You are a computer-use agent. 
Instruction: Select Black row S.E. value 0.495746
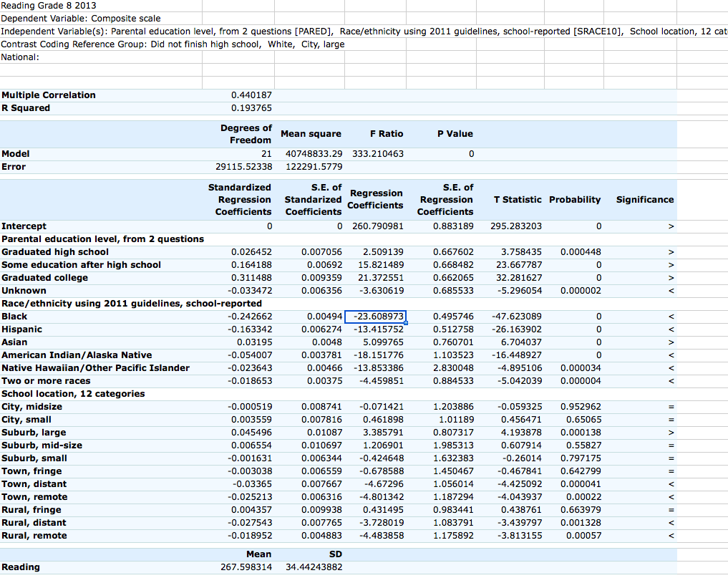tap(453, 317)
